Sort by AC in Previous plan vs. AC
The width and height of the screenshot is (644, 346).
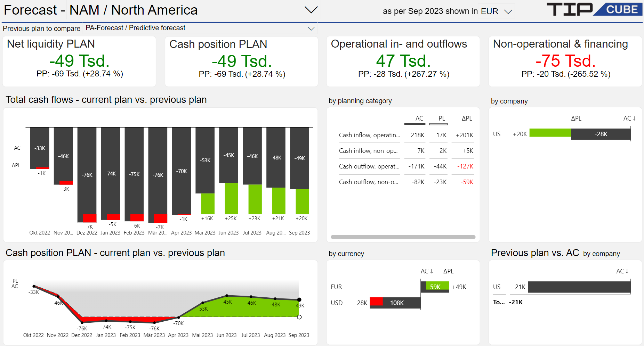(622, 271)
